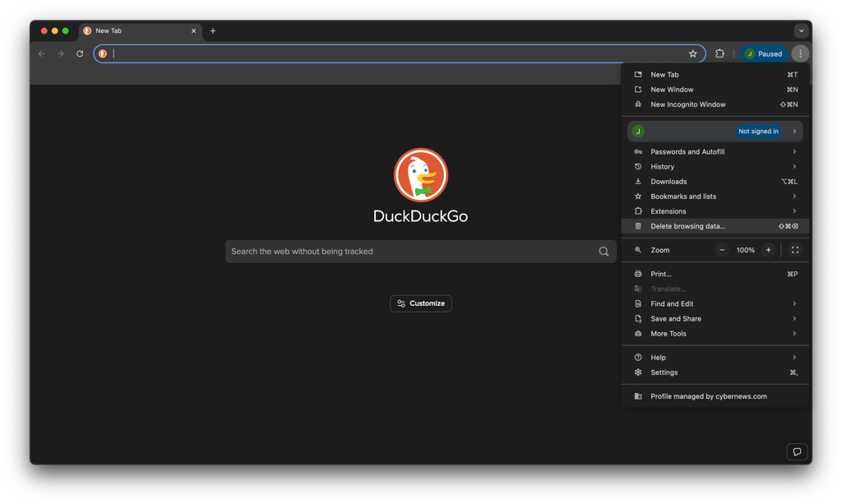Enter full screen via zoom row icon
This screenshot has width=842, height=504.
coord(795,250)
